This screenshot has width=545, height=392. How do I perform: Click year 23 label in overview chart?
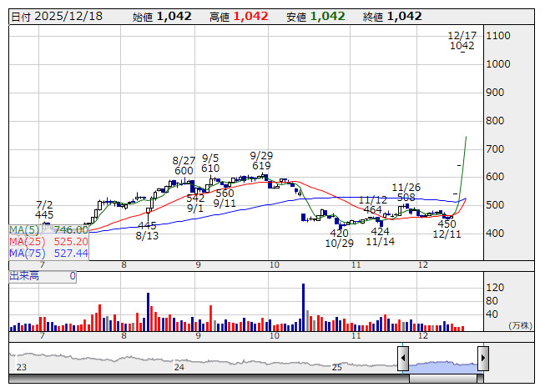click(21, 367)
